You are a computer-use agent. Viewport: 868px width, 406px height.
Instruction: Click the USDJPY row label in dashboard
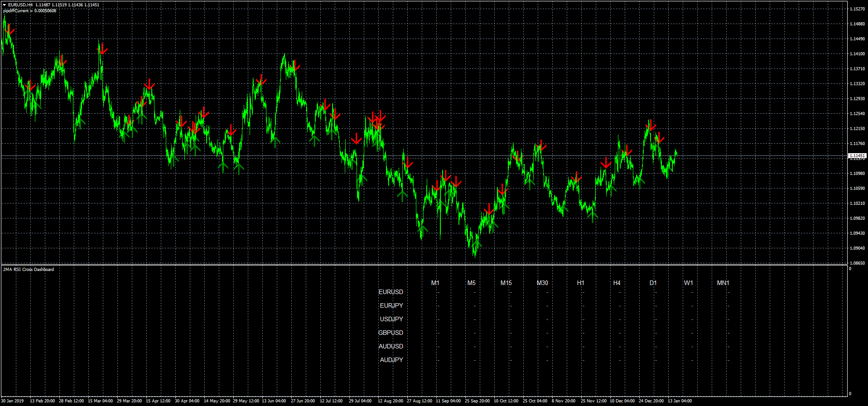point(391,319)
